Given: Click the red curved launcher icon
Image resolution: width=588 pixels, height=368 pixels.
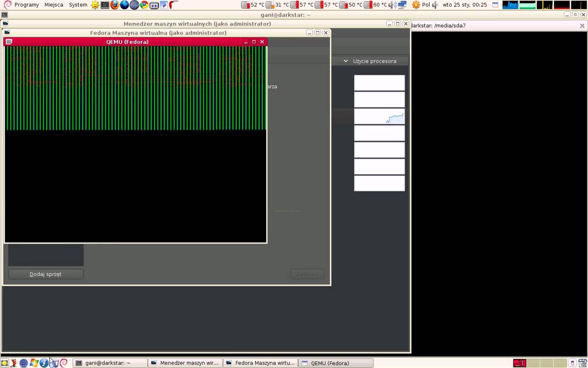Looking at the screenshot, I should click(173, 5).
